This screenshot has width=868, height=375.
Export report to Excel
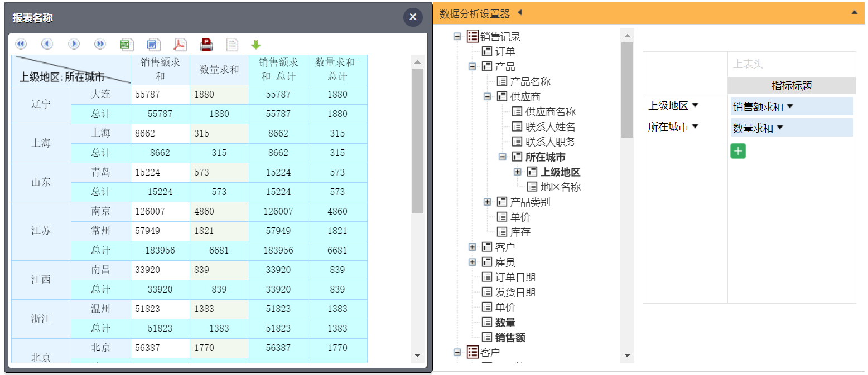coord(127,45)
